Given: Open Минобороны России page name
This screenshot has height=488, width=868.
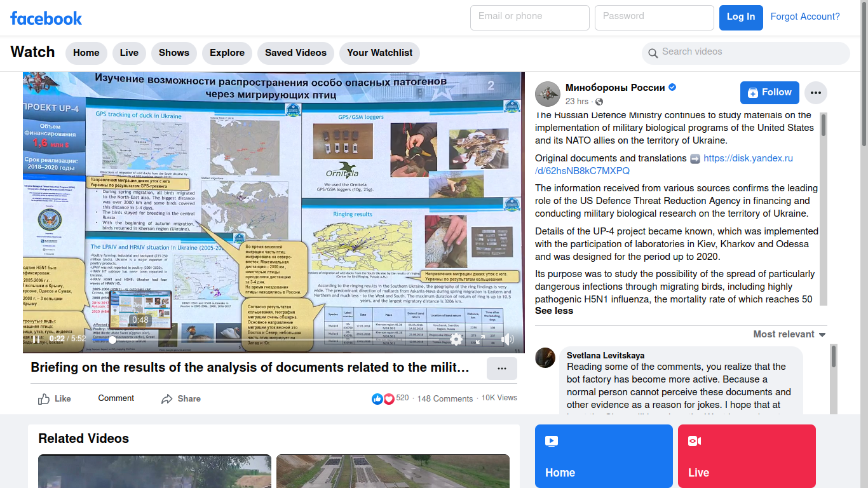Looking at the screenshot, I should click(615, 88).
